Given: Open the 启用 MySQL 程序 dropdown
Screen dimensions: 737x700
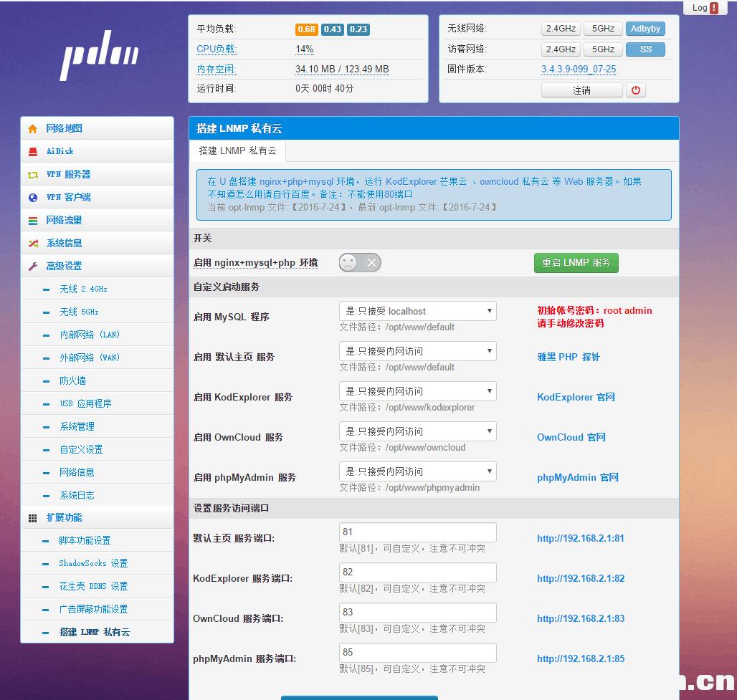Looking at the screenshot, I should (417, 311).
